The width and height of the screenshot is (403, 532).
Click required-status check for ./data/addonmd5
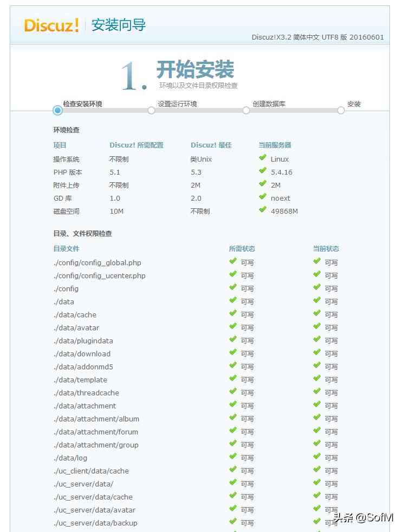pyautogui.click(x=233, y=365)
